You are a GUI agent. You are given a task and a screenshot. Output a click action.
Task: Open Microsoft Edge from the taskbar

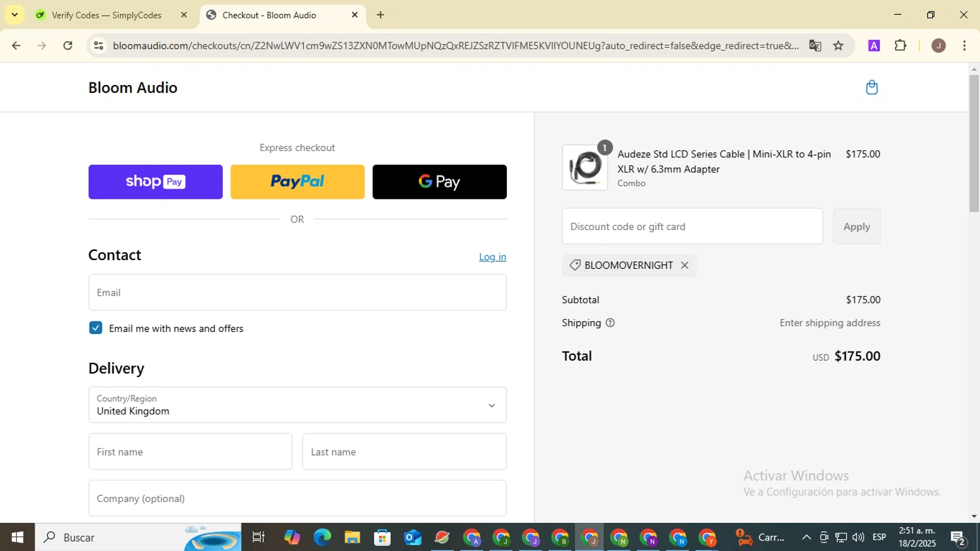pyautogui.click(x=322, y=537)
